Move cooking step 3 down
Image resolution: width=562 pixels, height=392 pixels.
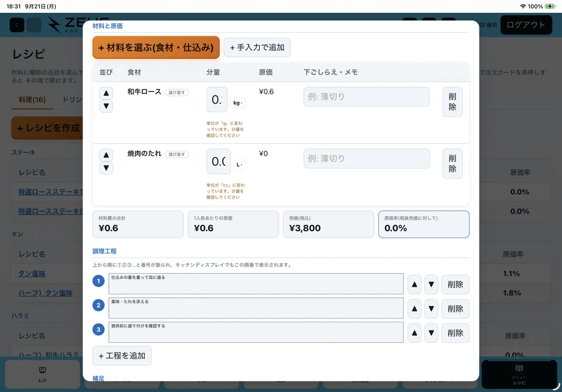(x=431, y=333)
